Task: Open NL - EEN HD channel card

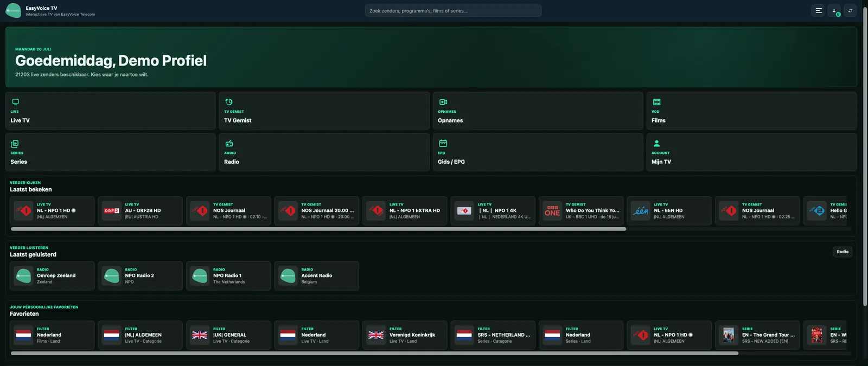Action: 669,211
